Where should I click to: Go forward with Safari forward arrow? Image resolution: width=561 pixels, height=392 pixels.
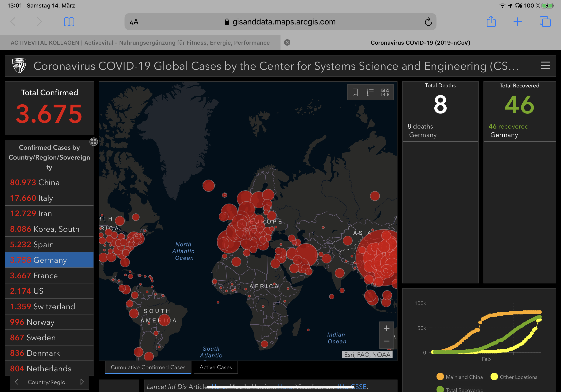39,22
